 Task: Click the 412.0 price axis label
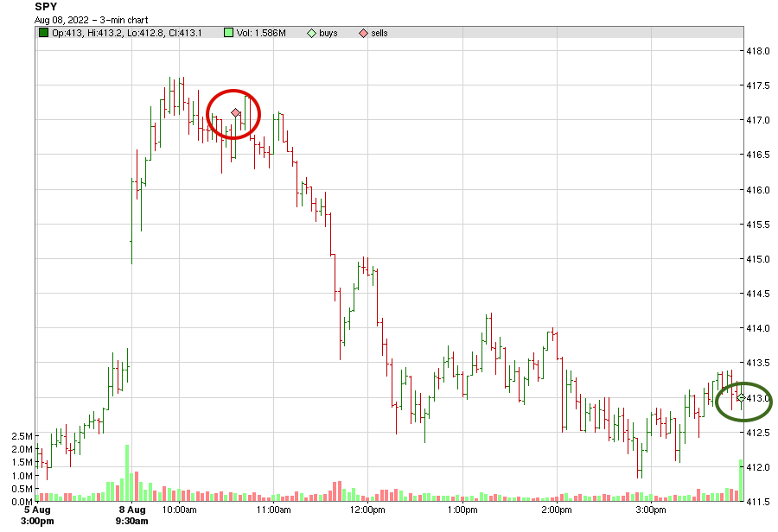tap(758, 467)
